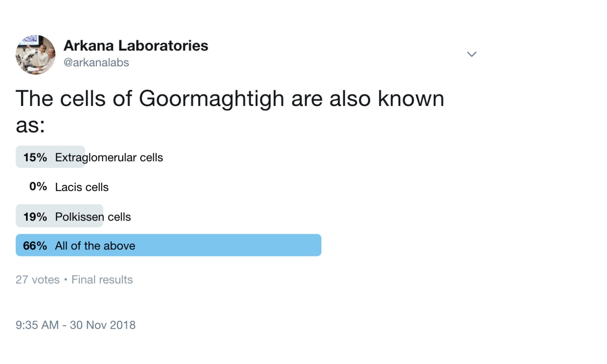Click the 27 votes count text
Screen dimensions: 607x364
tap(38, 279)
